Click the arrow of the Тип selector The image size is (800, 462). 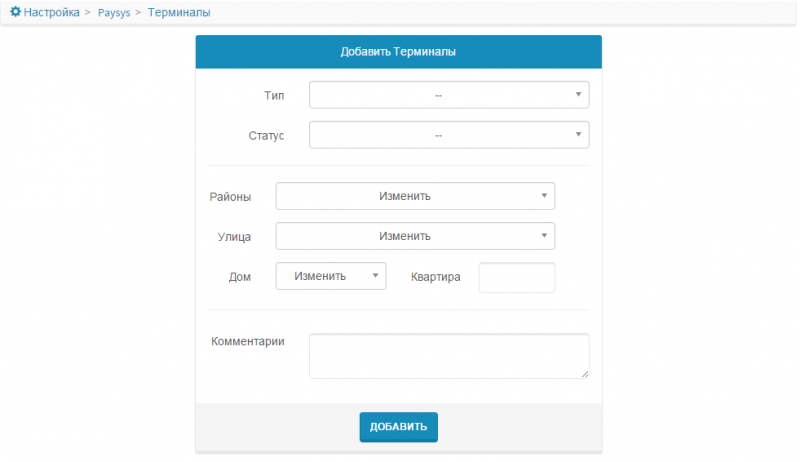click(578, 94)
